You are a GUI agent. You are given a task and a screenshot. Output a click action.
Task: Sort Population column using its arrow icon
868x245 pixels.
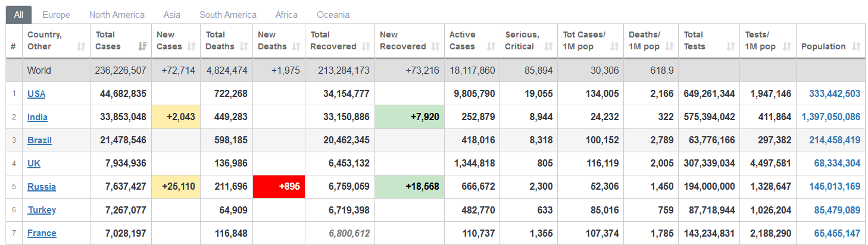point(857,46)
